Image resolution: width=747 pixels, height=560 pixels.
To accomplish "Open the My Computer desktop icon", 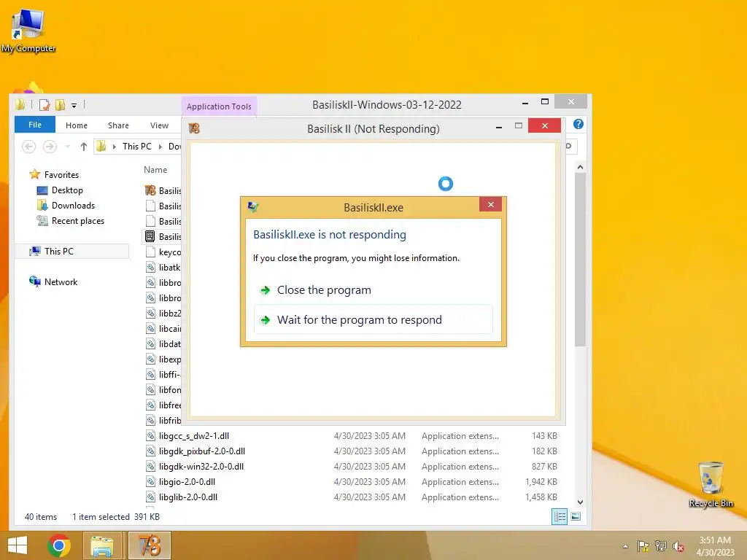I will [x=28, y=30].
